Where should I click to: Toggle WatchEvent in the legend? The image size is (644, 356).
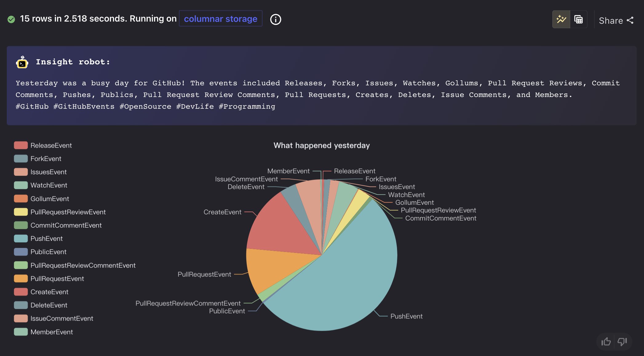coord(49,185)
